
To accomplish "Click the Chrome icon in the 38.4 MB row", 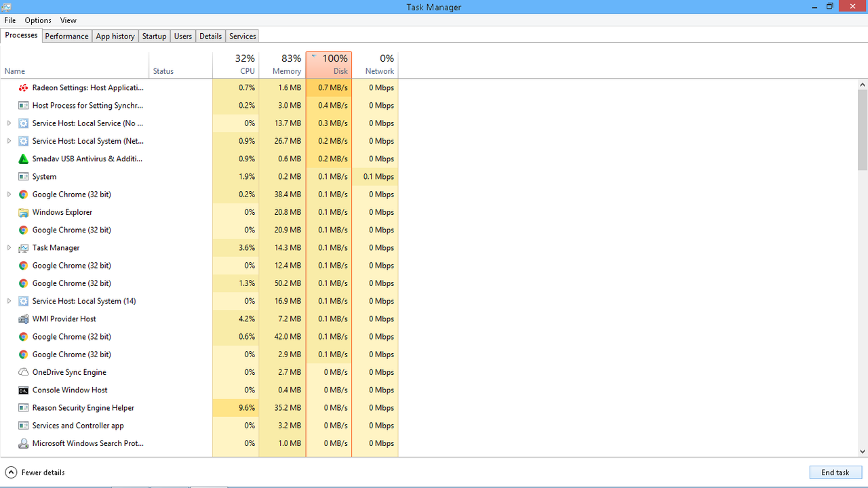I will pos(23,194).
